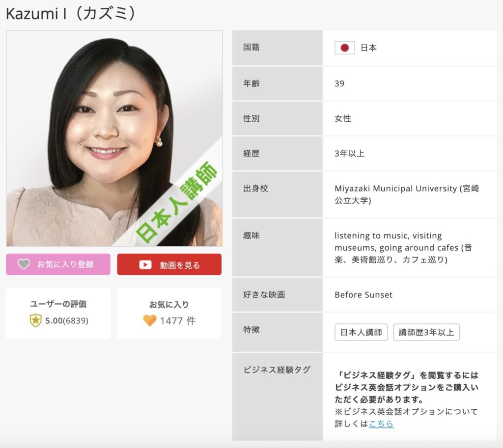Image resolution: width=503 pixels, height=448 pixels.
Task: Click the 好きな映画 row label
Action: 264,294
